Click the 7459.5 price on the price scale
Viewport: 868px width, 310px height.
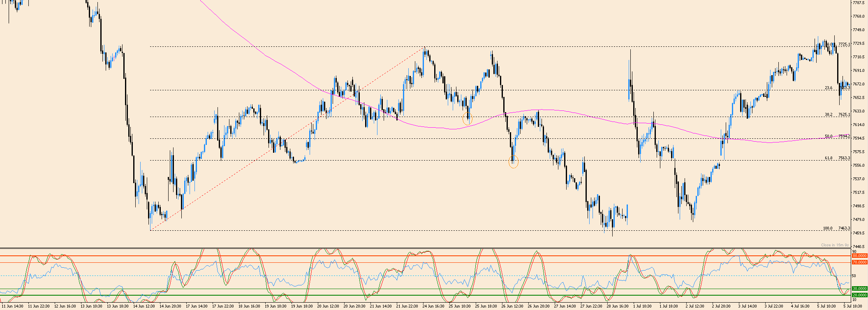pyautogui.click(x=859, y=233)
